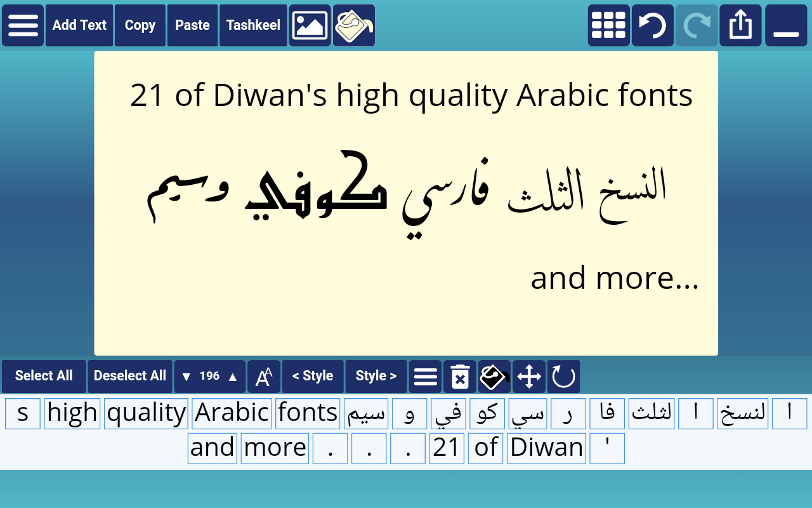Open the hamburger menu in top toolbar
812x508 pixels.
[23, 25]
